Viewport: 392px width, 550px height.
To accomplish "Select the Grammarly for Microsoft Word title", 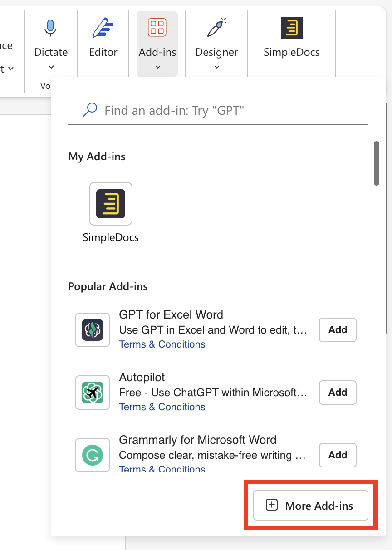I will [x=197, y=440].
